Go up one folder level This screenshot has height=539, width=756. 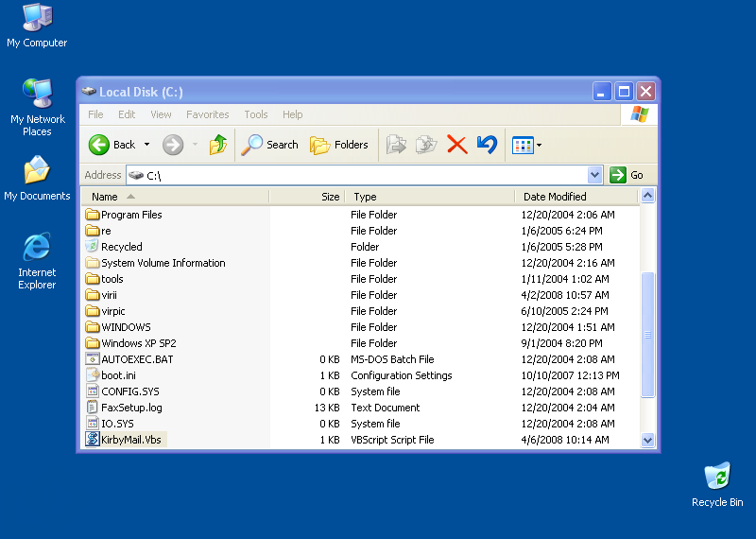(218, 145)
